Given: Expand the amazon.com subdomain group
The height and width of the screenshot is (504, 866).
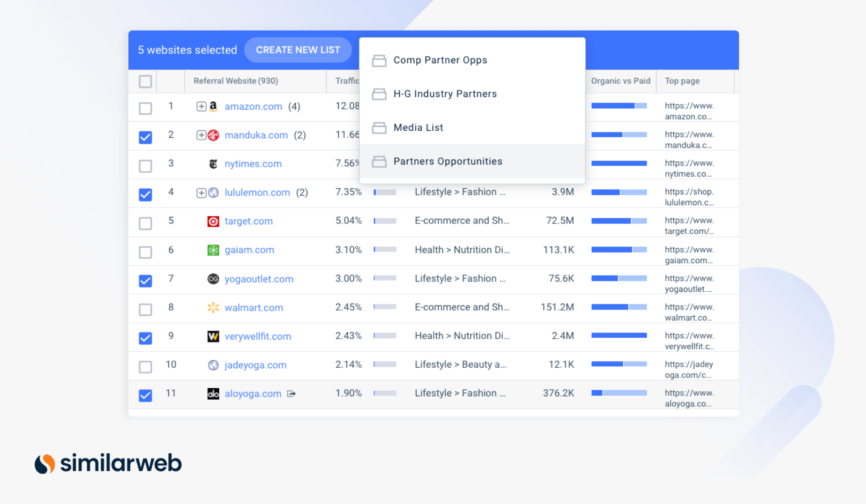Looking at the screenshot, I should 201,106.
